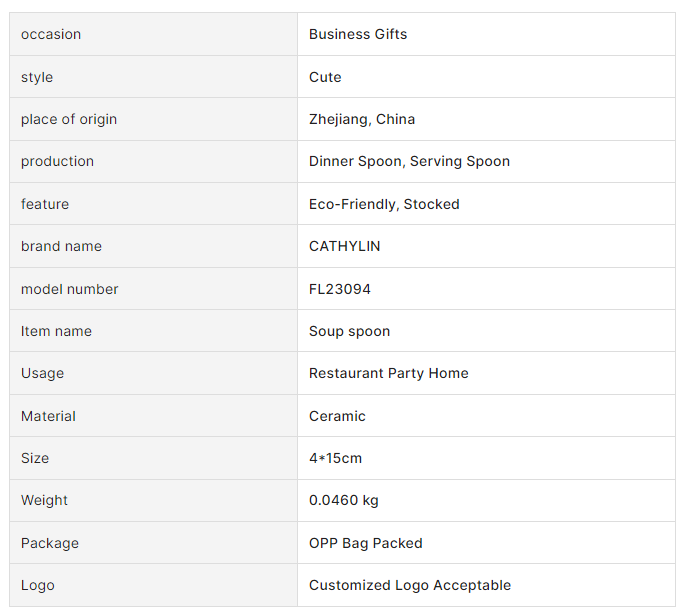Click the 'Business Gifts' value

point(358,34)
